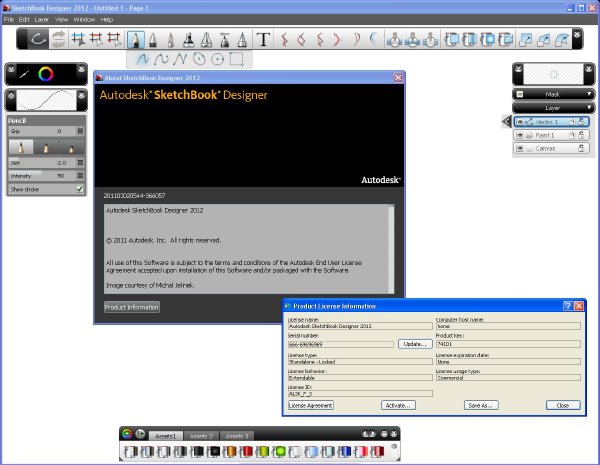Click the color wheel arrow icon in the Assets panel
This screenshot has width=600, height=465.
[x=127, y=434]
